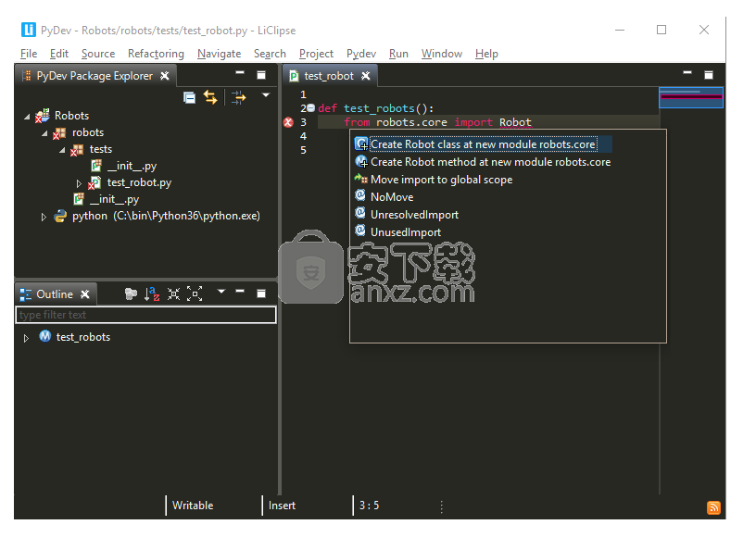Screen dimensions: 756x537
Task: Open the Pydev menu
Action: click(x=361, y=54)
